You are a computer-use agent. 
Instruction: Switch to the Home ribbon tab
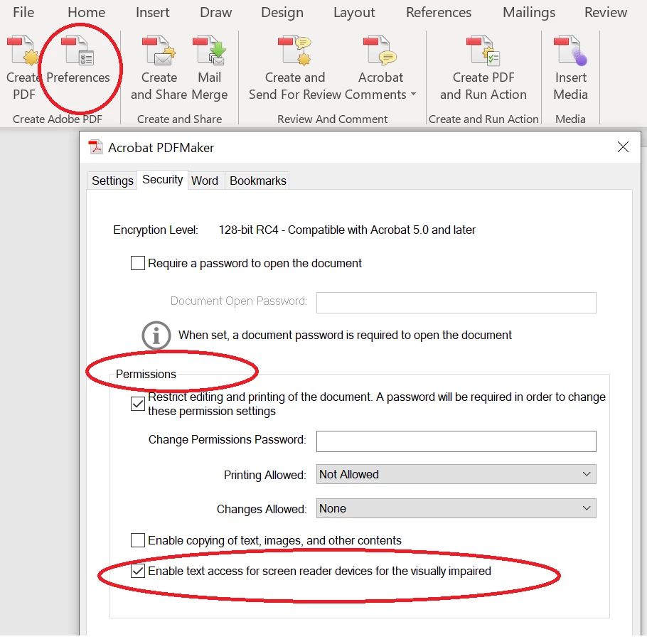[86, 12]
